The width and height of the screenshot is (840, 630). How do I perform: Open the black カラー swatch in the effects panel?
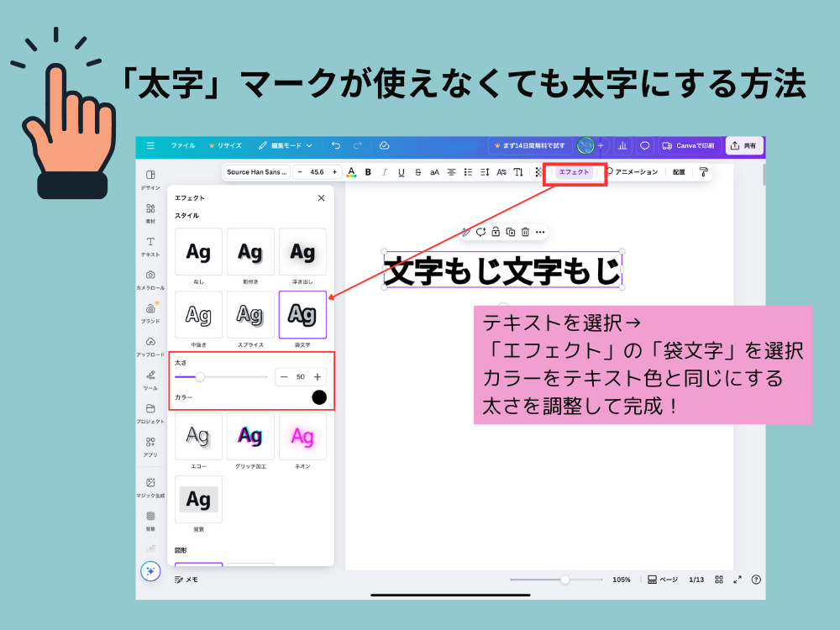pos(319,396)
